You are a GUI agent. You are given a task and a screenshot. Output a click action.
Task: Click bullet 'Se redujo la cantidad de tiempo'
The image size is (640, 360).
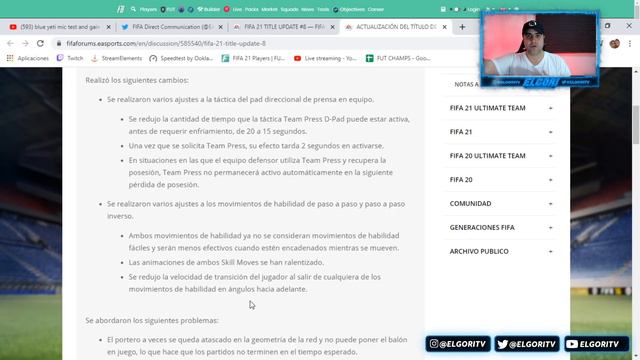coord(269,125)
